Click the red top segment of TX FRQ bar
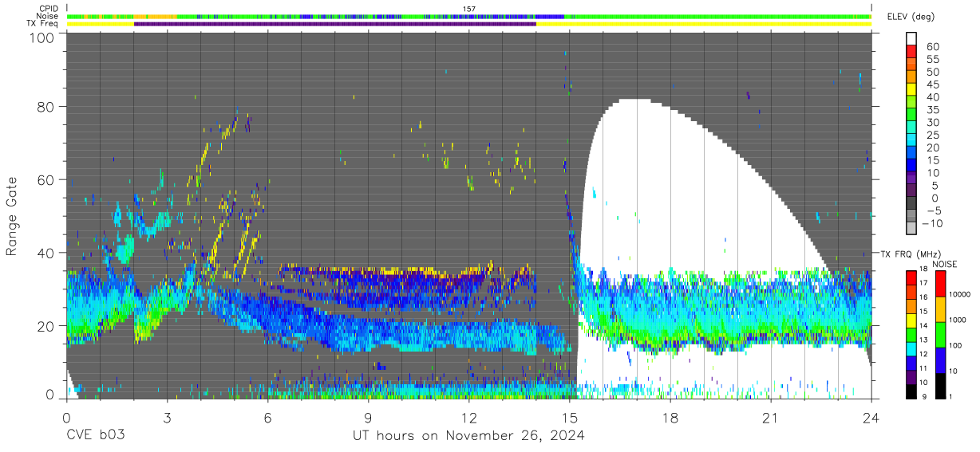The image size is (980, 452). [911, 278]
